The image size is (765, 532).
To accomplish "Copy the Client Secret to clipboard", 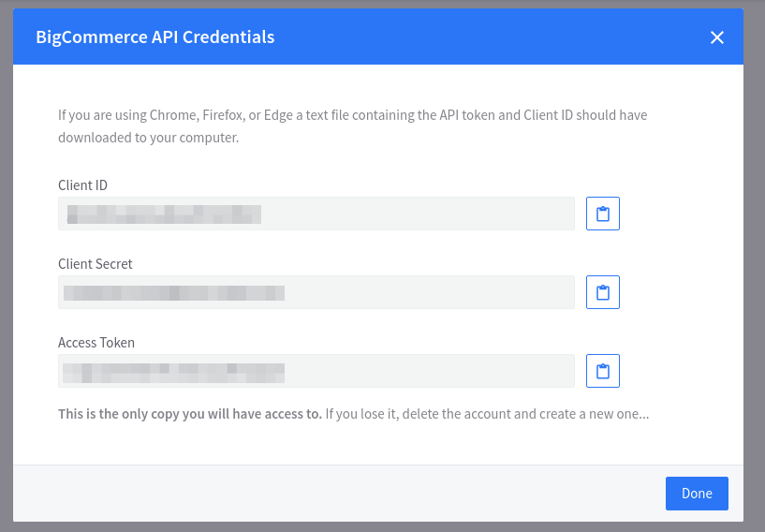I will coord(603,292).
